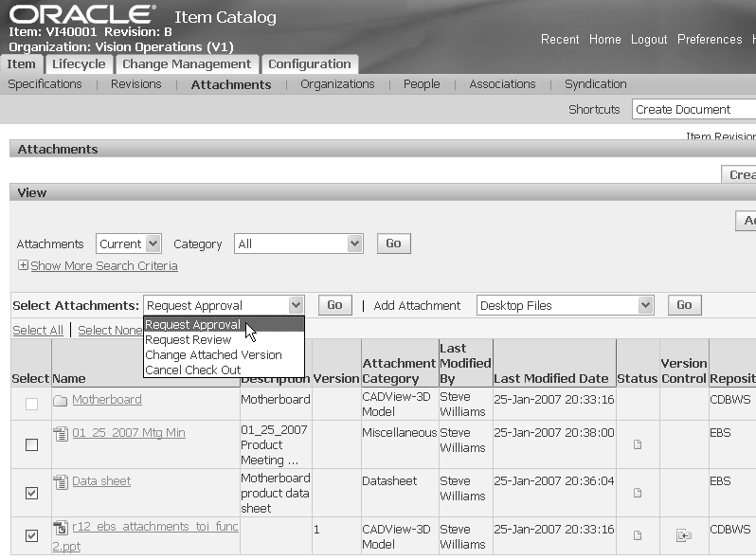Open the Revisions subtab
The width and height of the screenshot is (756, 560).
point(136,84)
